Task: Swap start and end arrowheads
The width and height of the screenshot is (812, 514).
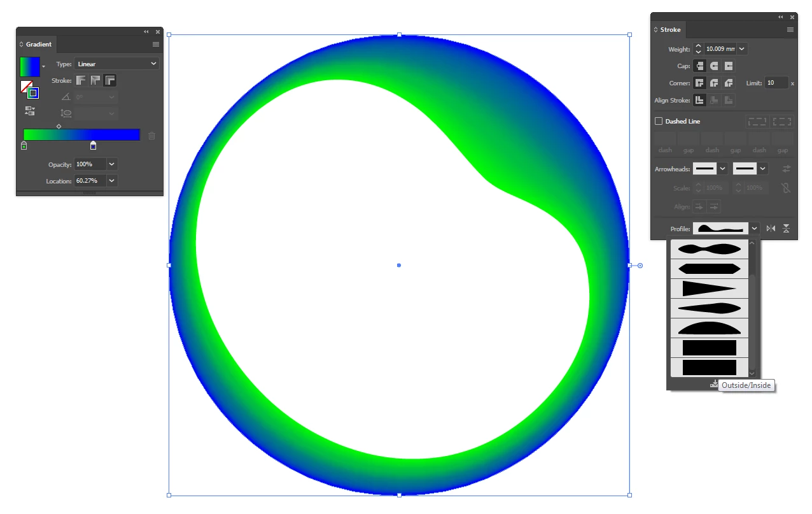Action: 787,168
